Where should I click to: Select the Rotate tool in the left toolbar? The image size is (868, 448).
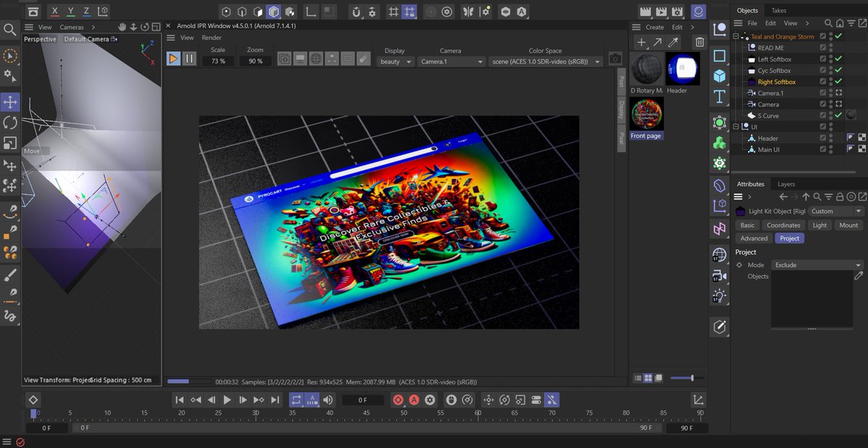10,122
